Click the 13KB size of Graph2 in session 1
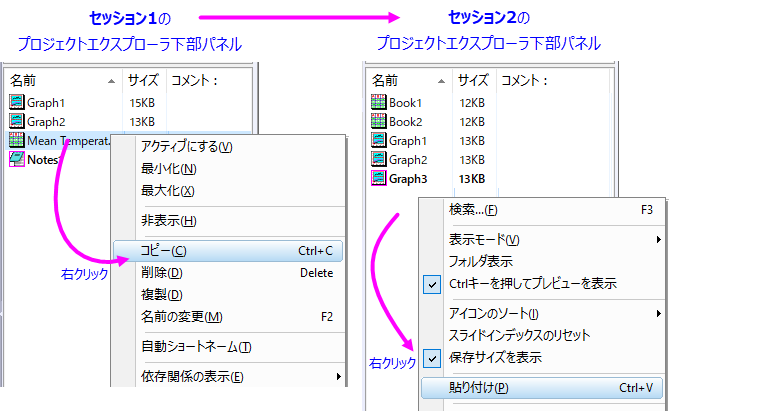Viewport: 765px width, 411px height. (142, 122)
